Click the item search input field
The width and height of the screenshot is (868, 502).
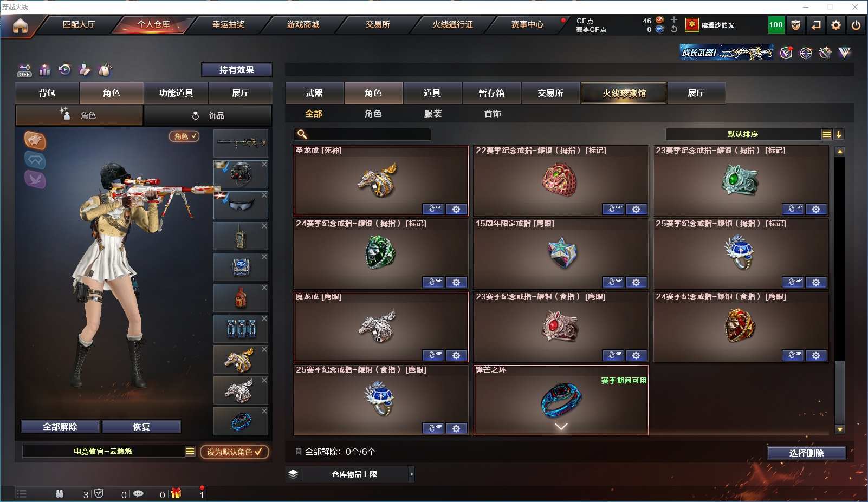pyautogui.click(x=362, y=134)
